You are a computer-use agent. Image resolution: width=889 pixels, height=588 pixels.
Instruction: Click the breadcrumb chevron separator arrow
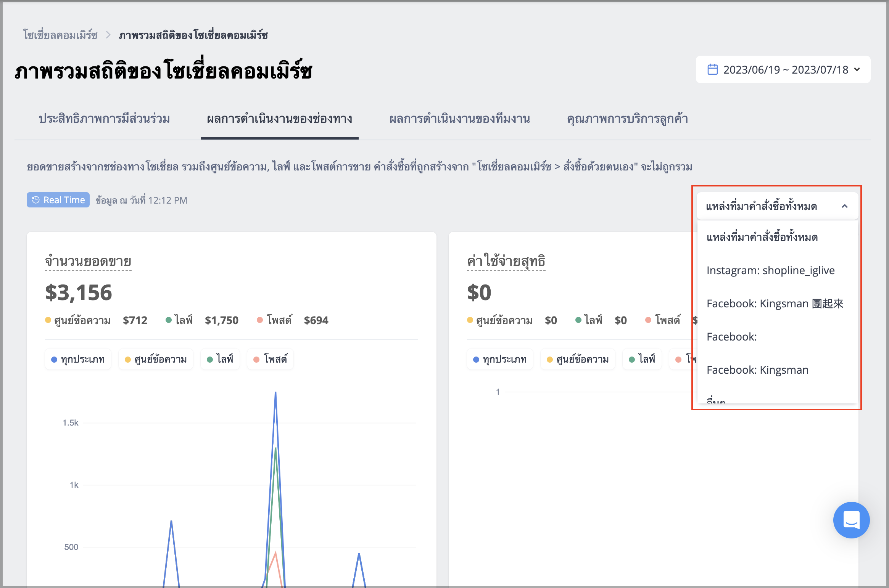pos(108,35)
